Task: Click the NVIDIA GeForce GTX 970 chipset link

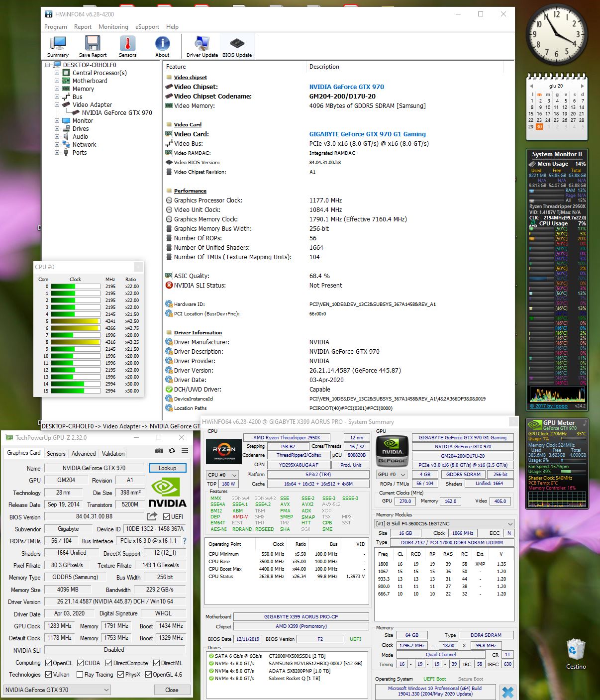Action: (x=347, y=87)
